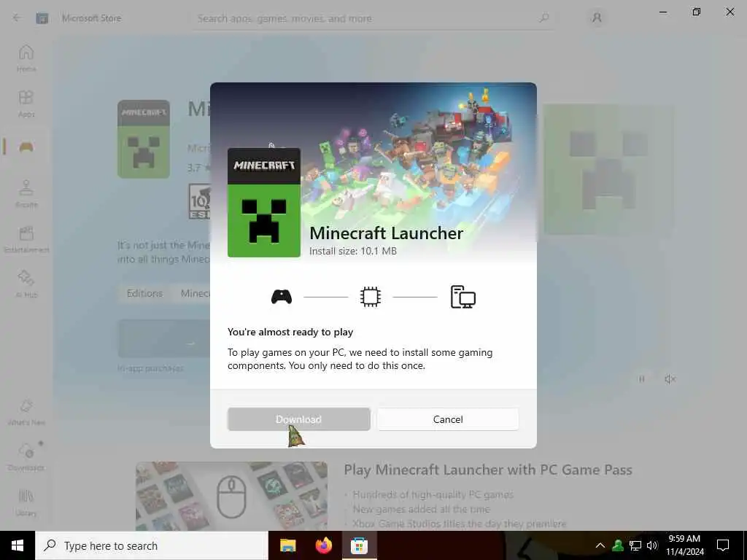Select the Editions tab behind dialog
This screenshot has width=747, height=560.
point(144,293)
